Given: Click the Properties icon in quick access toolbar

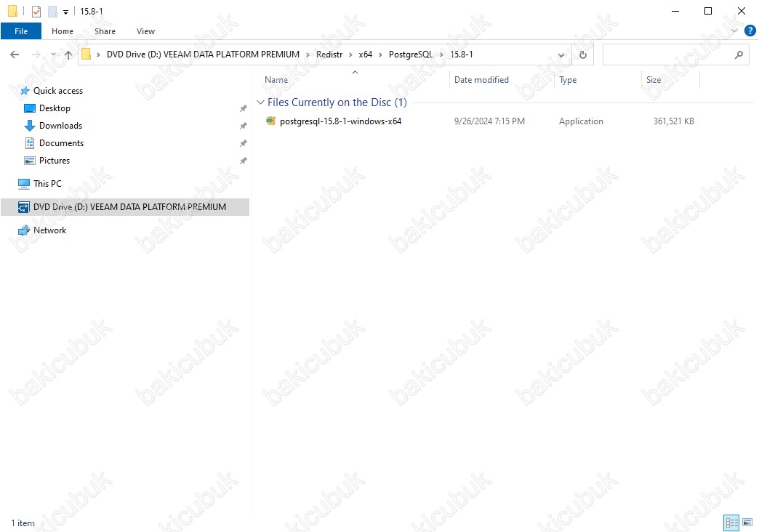Looking at the screenshot, I should click(x=36, y=11).
